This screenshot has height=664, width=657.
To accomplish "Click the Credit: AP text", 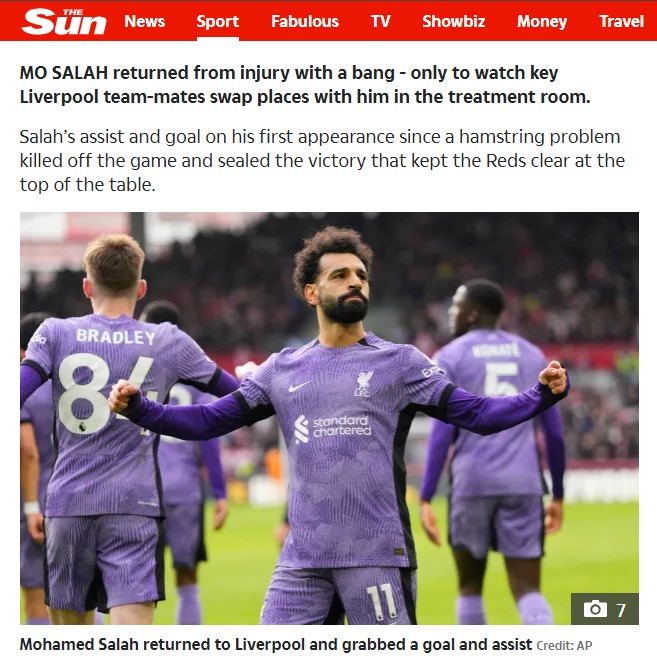I will pyautogui.click(x=564, y=646).
